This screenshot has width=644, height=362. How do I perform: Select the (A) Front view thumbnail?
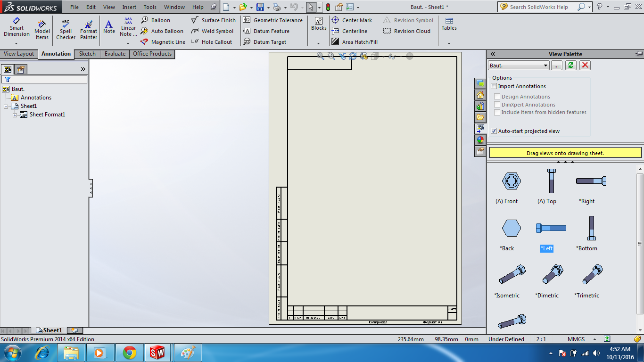[511, 181]
